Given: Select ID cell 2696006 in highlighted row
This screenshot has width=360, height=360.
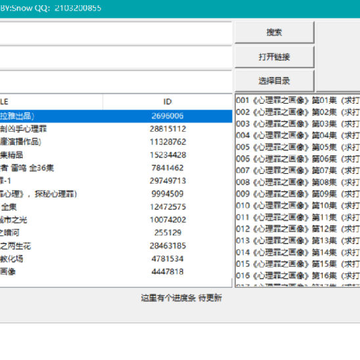Looking at the screenshot, I should click(x=167, y=116).
